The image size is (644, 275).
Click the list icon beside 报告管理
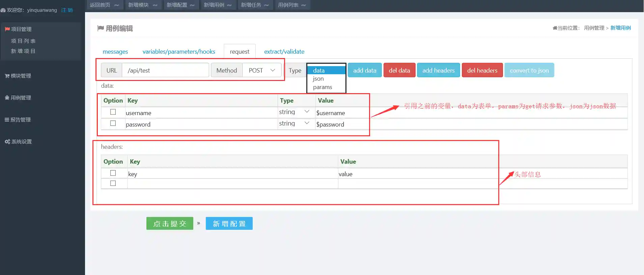(7, 120)
